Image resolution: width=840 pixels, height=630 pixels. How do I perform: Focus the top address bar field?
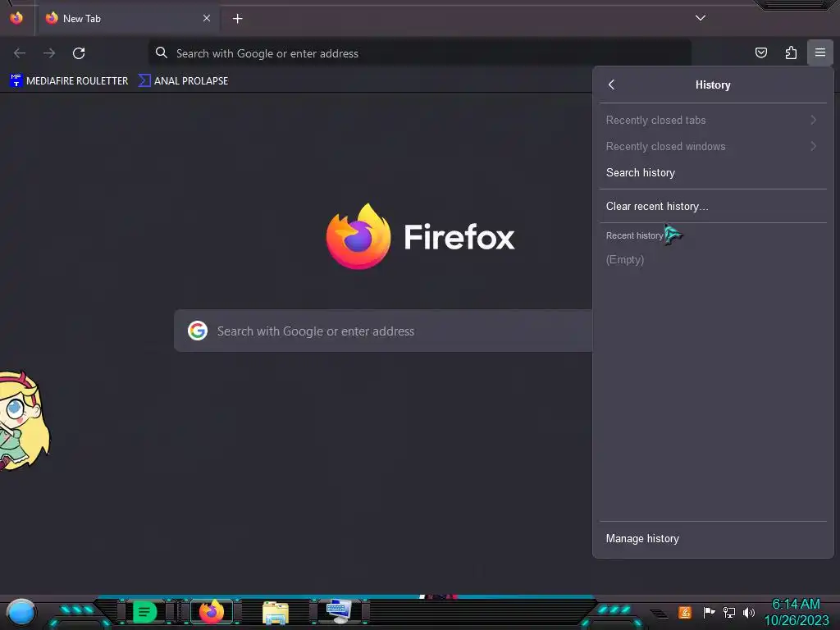coord(419,53)
